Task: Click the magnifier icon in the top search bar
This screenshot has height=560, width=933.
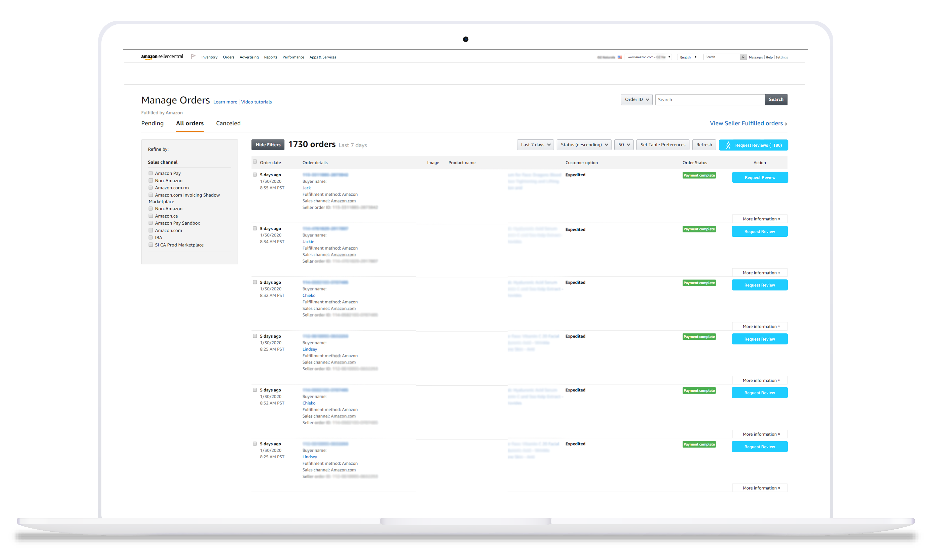Action: point(743,57)
